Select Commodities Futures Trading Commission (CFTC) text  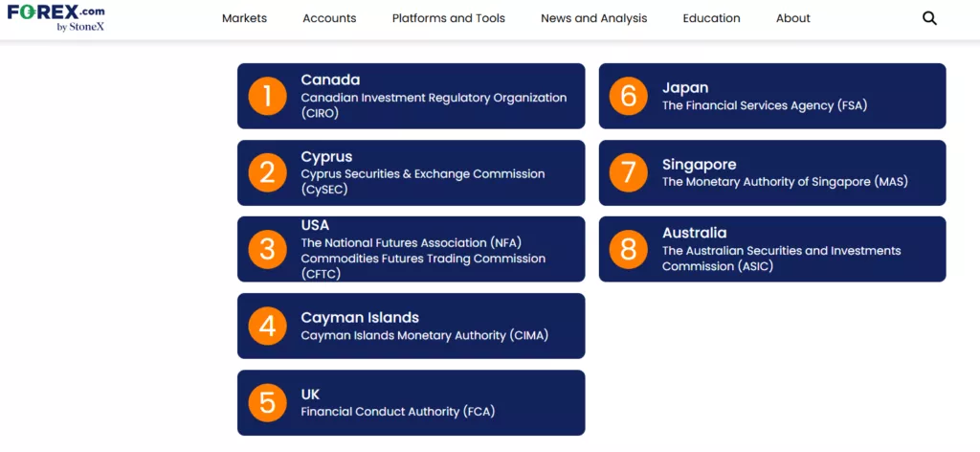point(423,265)
